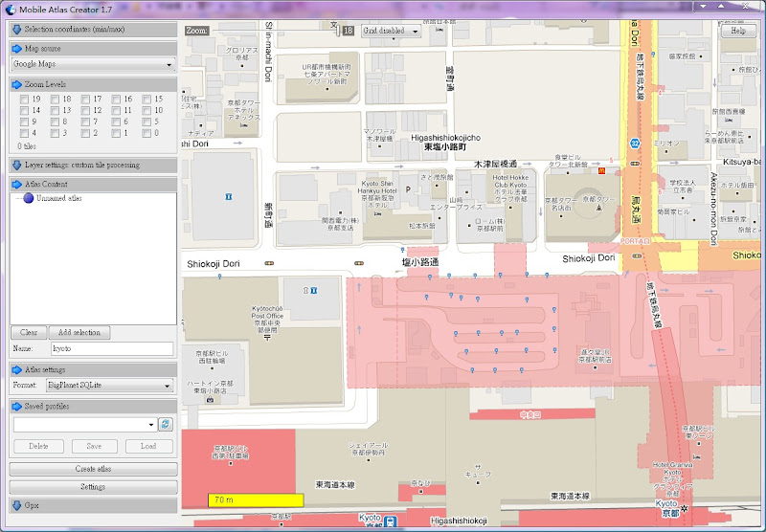Click the McDonald's icon on the map
This screenshot has height=532, width=766.
coord(601,170)
